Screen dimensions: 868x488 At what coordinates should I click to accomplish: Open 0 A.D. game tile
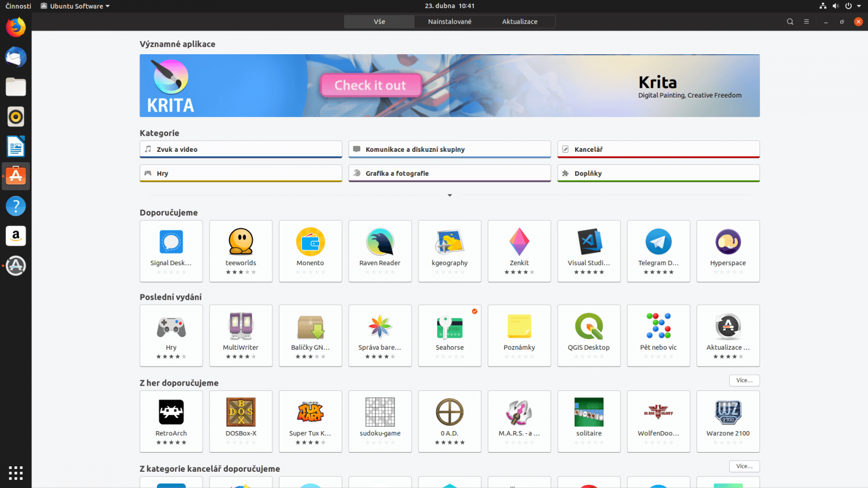click(450, 421)
